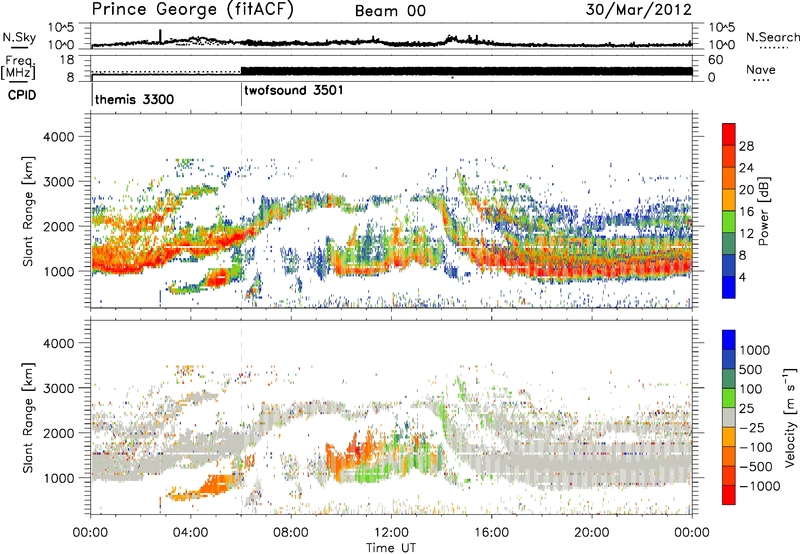This screenshot has height=554, width=800.
Task: Click the '16:00' time axis label
Action: (491, 533)
